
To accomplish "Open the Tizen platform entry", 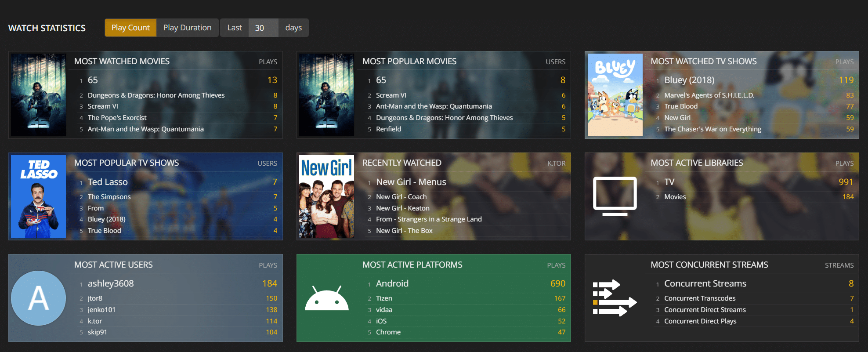I will tap(384, 298).
